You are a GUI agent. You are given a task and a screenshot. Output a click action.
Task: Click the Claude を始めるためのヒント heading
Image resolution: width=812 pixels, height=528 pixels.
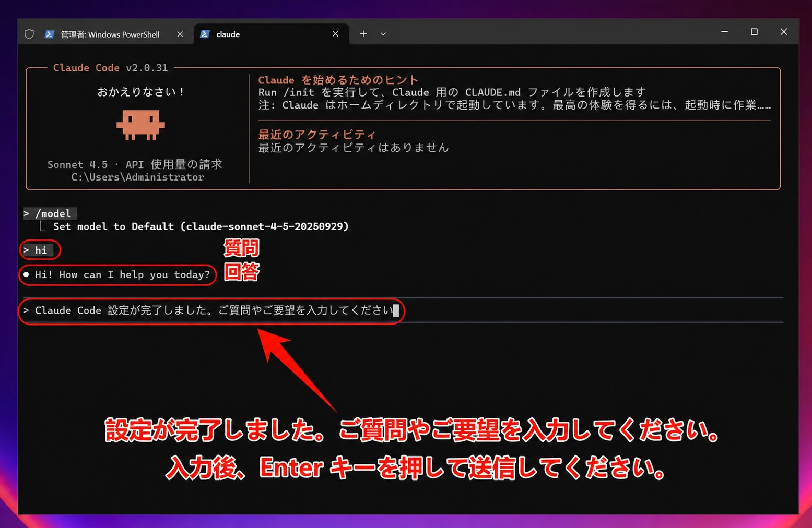pos(338,80)
